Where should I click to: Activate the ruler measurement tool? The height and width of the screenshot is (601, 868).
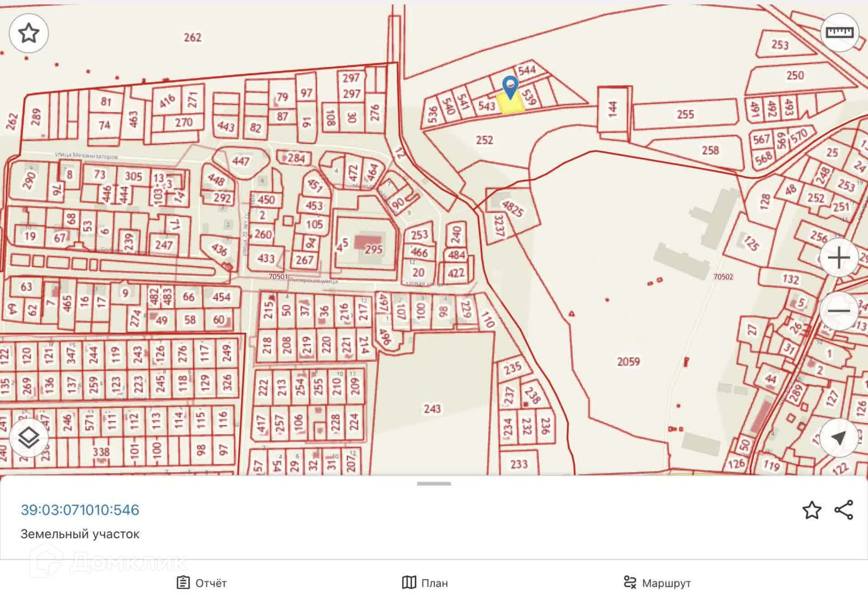pos(839,33)
